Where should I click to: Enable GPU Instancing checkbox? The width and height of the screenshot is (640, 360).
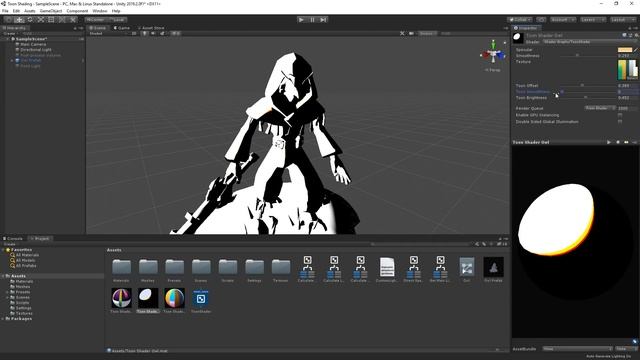pos(620,115)
